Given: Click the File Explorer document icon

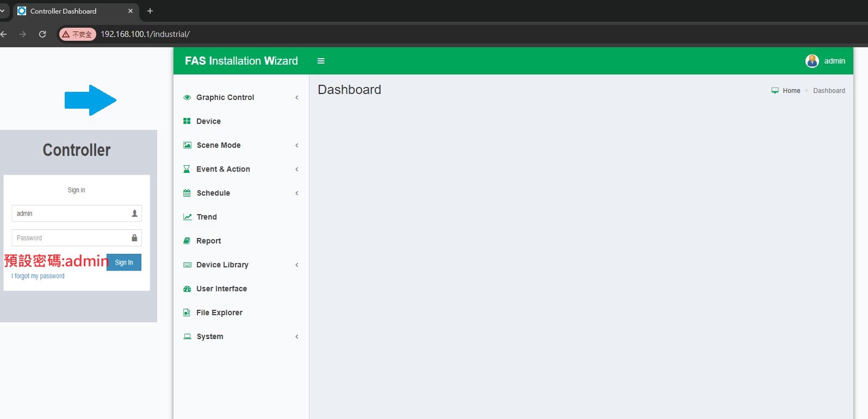Looking at the screenshot, I should click(x=187, y=312).
